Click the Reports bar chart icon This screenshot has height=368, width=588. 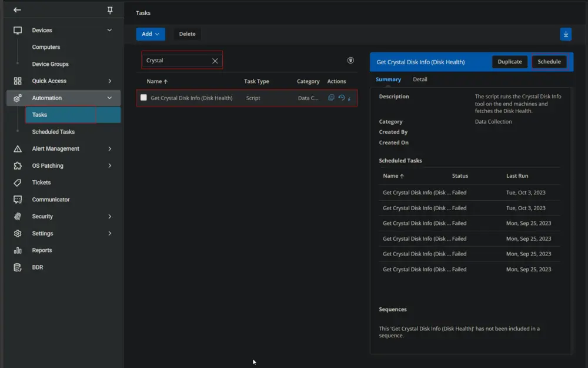pos(18,250)
